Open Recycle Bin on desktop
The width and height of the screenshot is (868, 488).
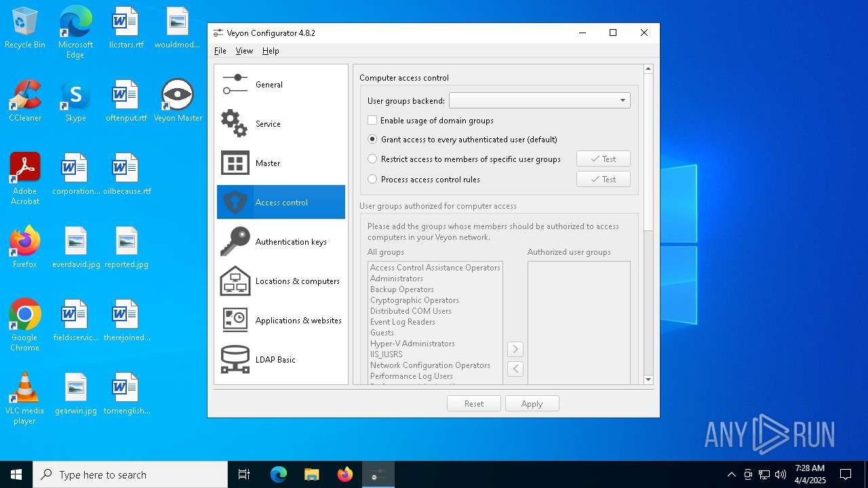[25, 28]
